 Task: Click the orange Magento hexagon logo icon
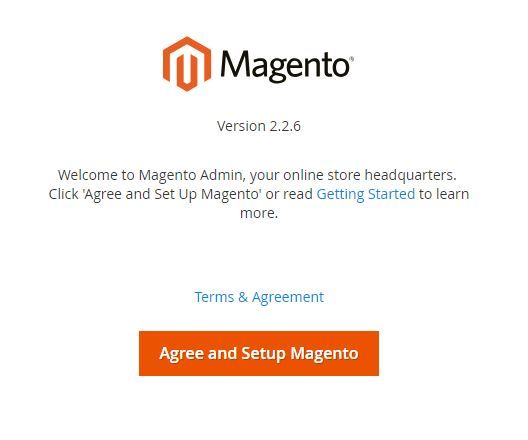187,64
